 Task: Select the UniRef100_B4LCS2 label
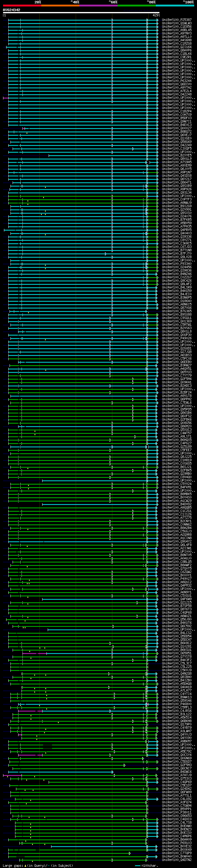[177, 633]
